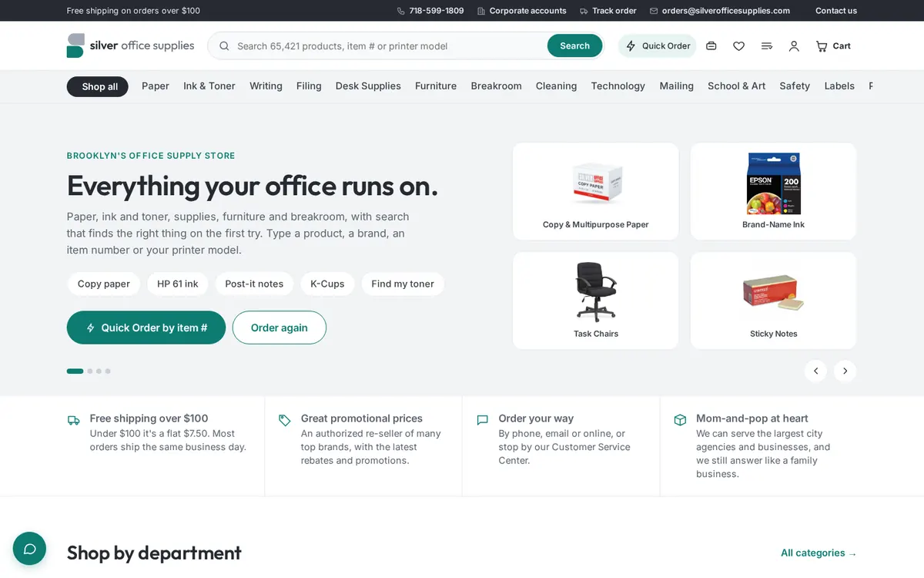Open the Safety category
The image size is (924, 578).
tap(795, 86)
